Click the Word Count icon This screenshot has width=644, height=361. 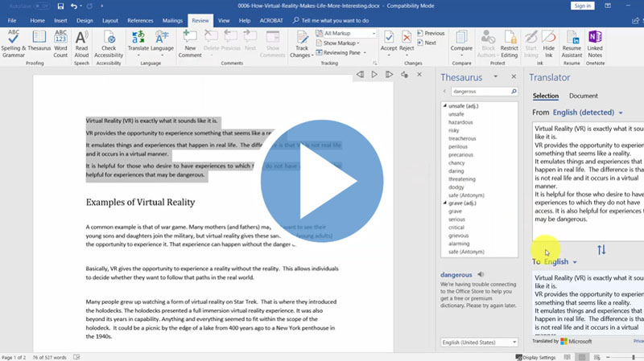60,42
